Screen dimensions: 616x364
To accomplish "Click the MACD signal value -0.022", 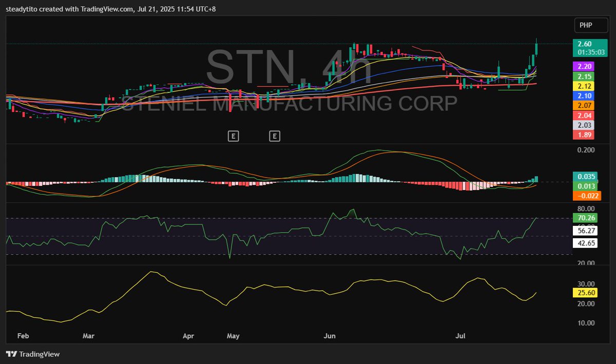I will [x=586, y=196].
